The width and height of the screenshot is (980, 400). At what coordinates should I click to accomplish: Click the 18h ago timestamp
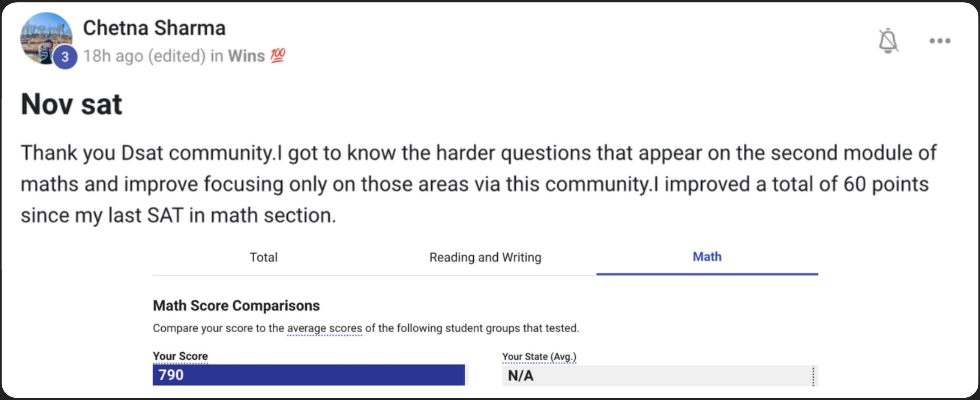coord(113,56)
